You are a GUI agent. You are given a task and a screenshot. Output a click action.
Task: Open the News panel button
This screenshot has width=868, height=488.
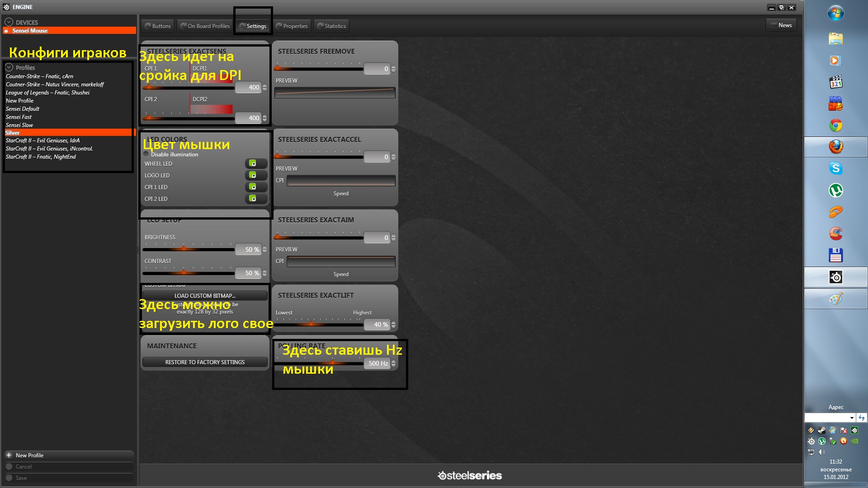781,25
